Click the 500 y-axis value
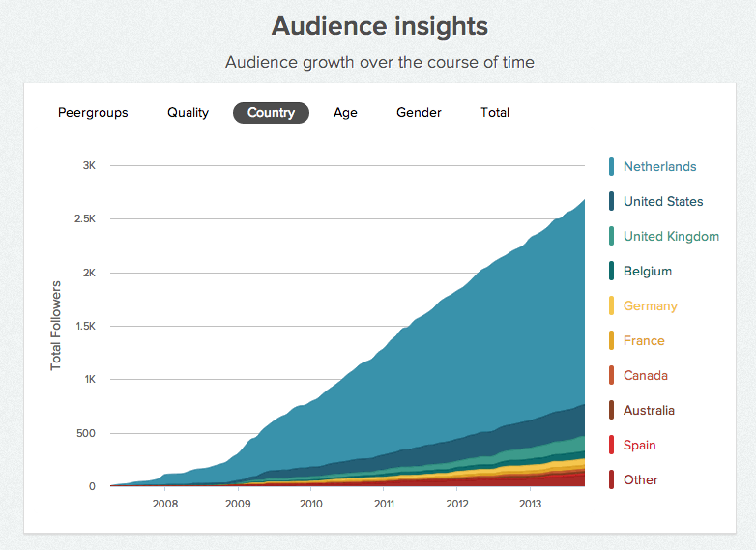Screen dimensions: 756x550 coord(86,433)
